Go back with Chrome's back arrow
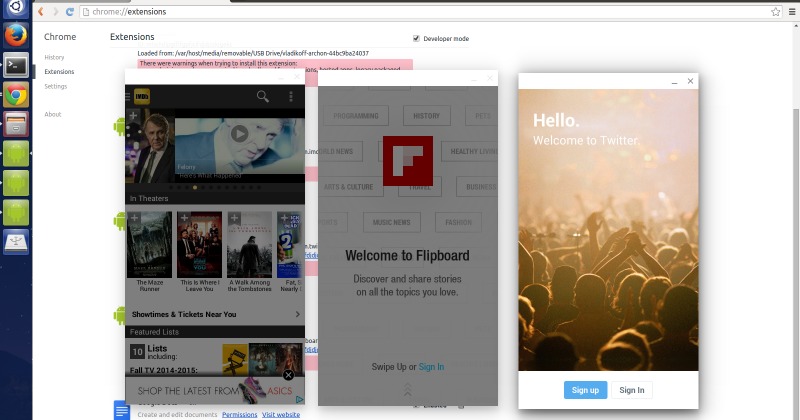 click(x=41, y=11)
